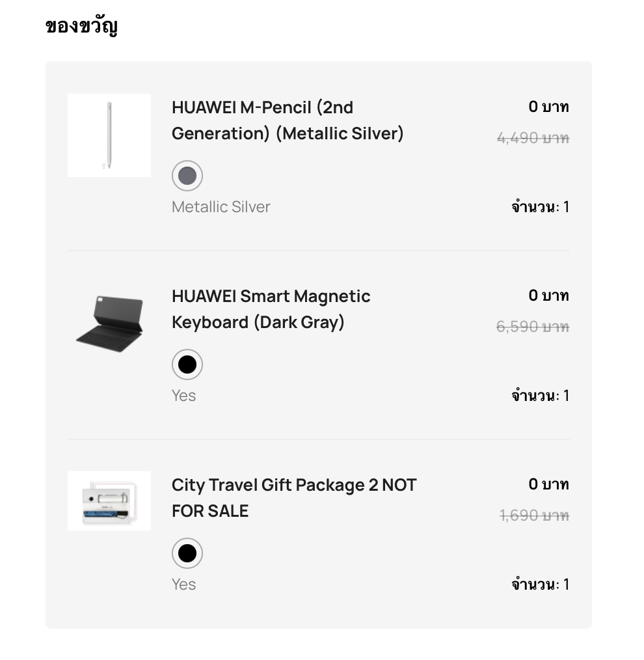Image resolution: width=644 pixels, height=660 pixels.
Task: Click the 0 บาท price of M-Pencil
Action: click(548, 107)
